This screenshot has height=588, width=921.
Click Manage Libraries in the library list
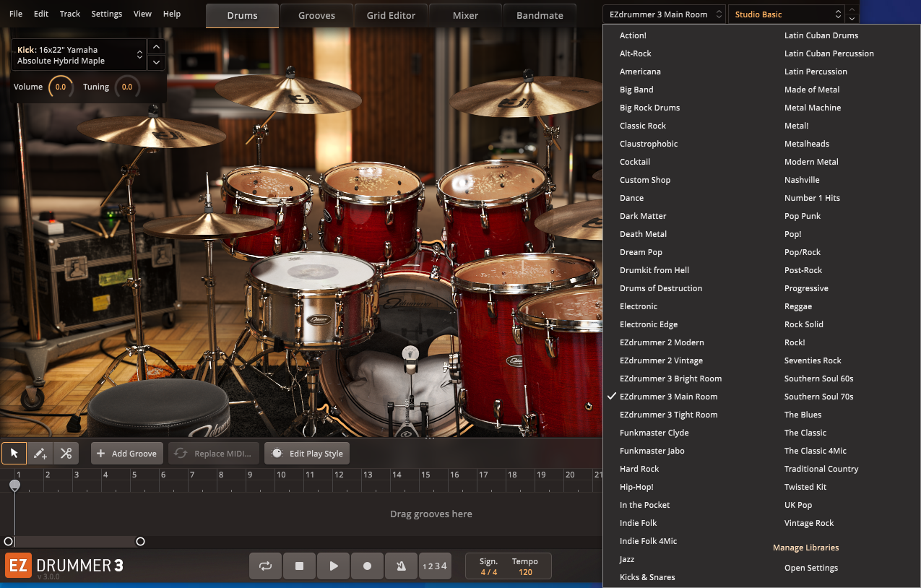pos(806,548)
